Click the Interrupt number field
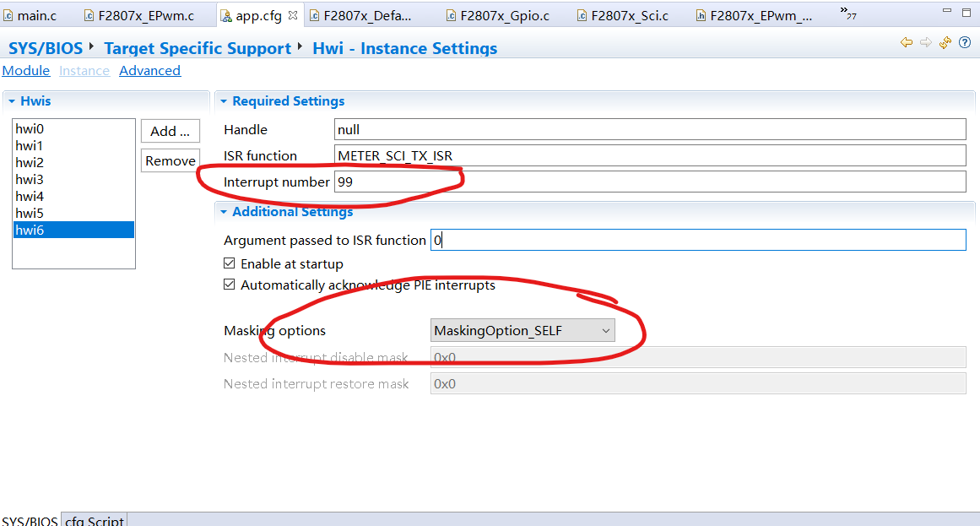 click(650, 182)
